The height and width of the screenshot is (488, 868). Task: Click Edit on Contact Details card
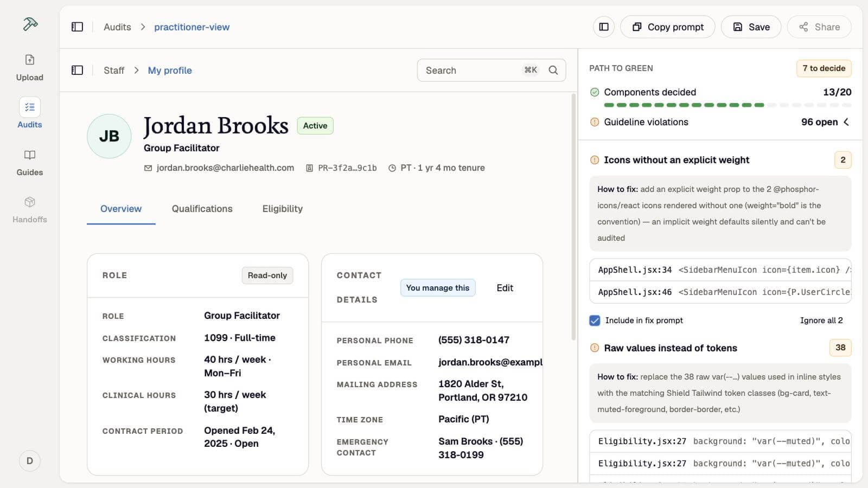(505, 288)
